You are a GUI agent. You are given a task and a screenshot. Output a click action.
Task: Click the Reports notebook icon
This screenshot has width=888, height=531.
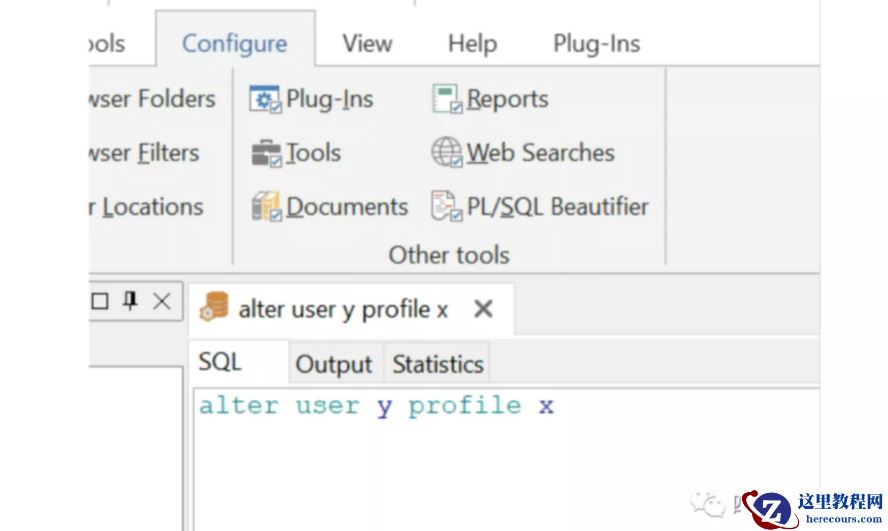click(x=447, y=99)
